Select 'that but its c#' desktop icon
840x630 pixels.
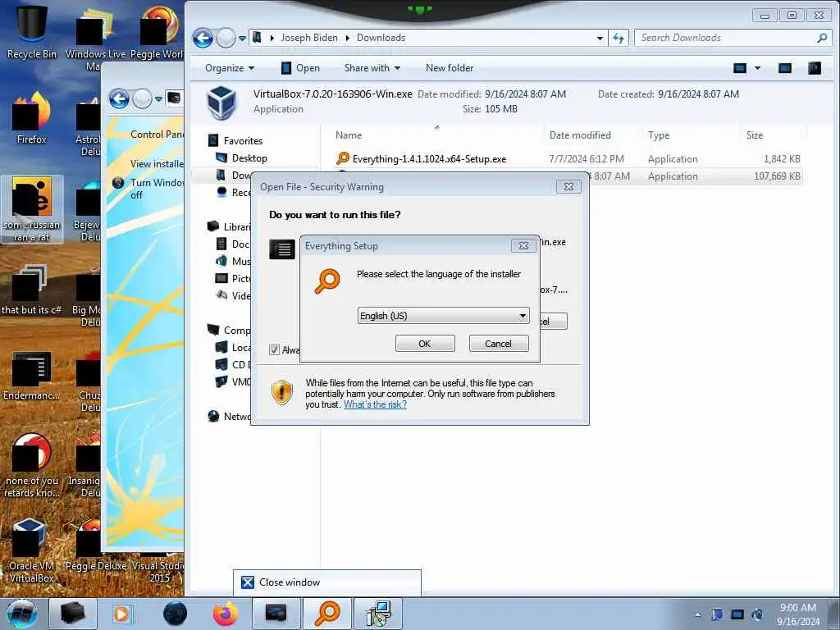click(x=32, y=290)
